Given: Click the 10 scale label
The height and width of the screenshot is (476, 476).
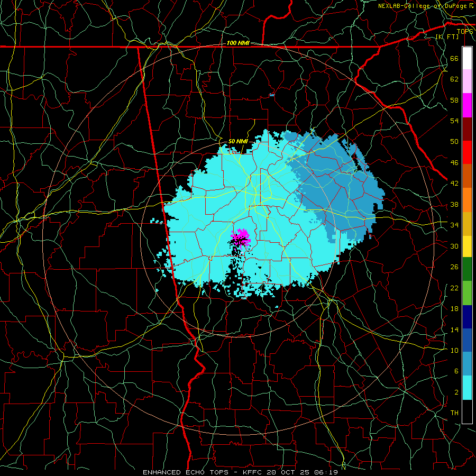Looking at the screenshot, I should click(454, 350).
